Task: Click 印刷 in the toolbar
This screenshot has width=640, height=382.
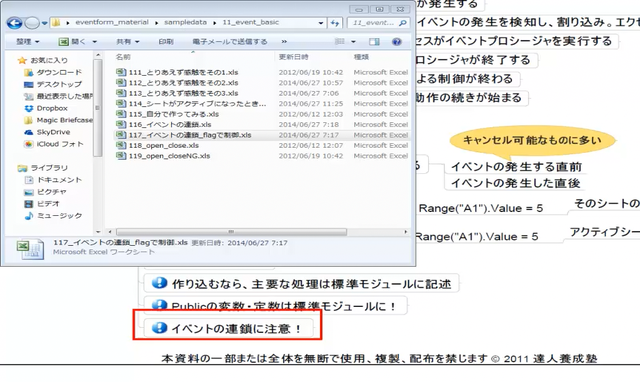Action: 166,42
